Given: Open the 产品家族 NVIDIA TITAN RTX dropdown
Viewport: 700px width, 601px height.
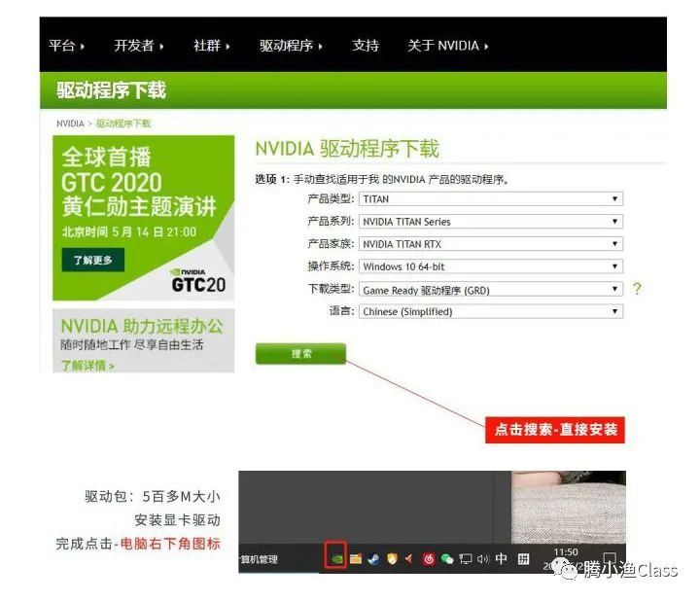Looking at the screenshot, I should point(491,244).
